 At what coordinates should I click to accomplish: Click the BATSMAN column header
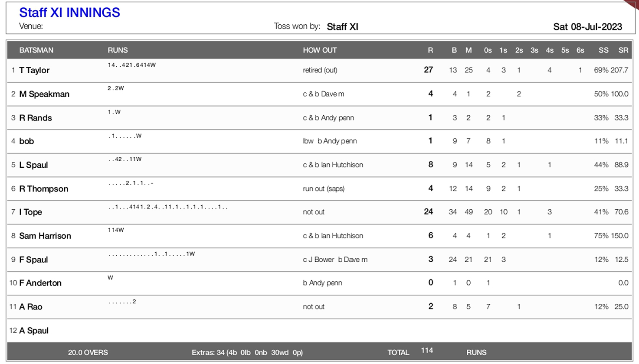pos(36,50)
